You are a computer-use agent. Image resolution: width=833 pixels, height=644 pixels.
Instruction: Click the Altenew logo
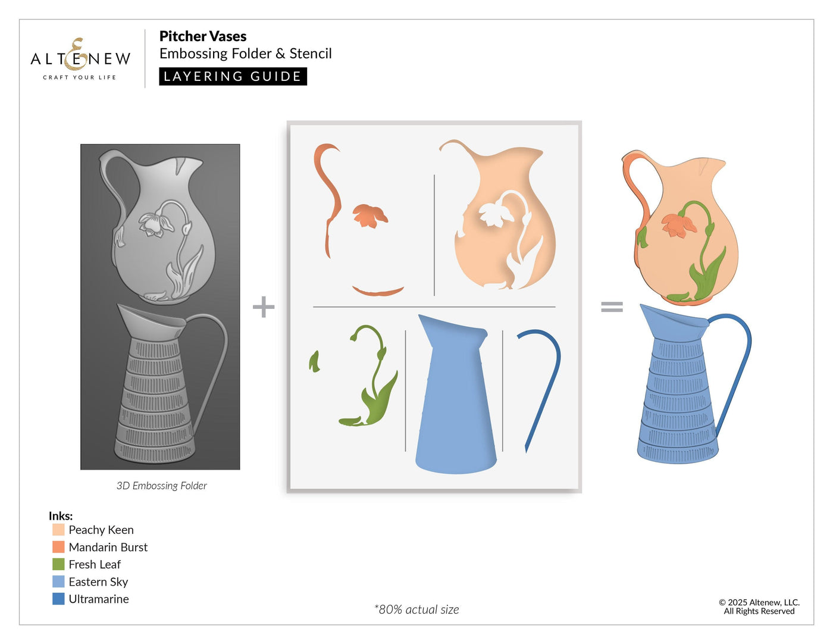[x=80, y=59]
